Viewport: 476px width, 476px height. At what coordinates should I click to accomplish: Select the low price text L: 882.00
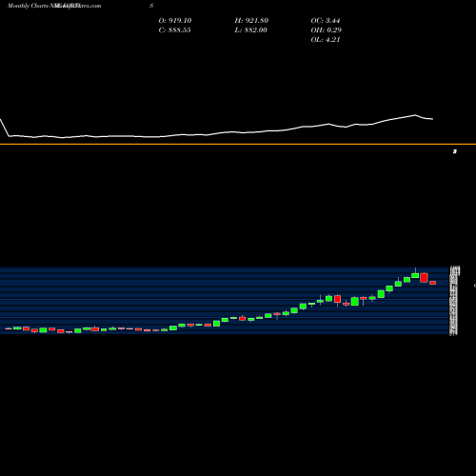point(250,30)
